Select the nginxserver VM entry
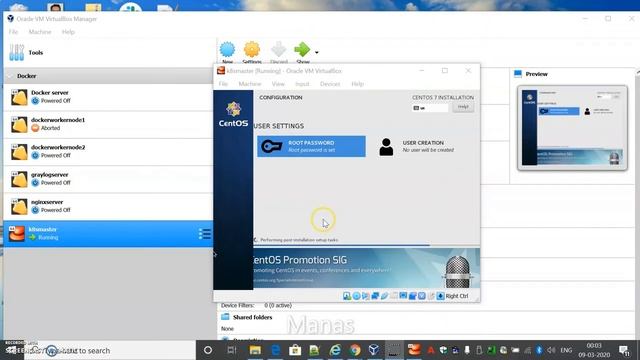Screen dimensions: 640x360 click(108, 207)
